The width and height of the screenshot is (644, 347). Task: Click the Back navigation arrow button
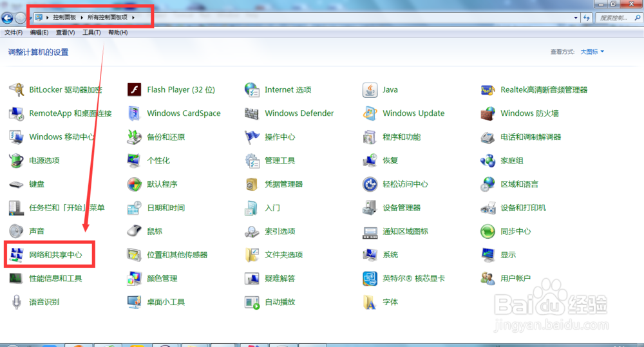[x=7, y=17]
